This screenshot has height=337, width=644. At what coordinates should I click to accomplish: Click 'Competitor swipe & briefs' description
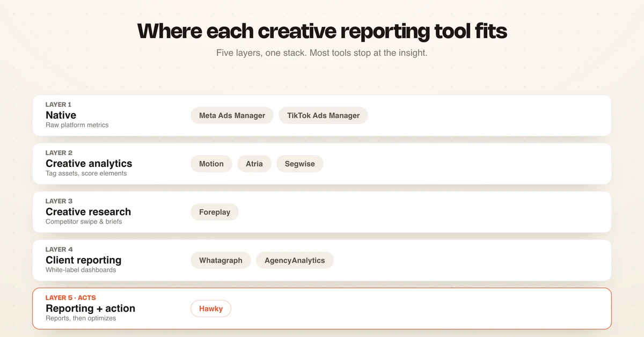click(84, 222)
